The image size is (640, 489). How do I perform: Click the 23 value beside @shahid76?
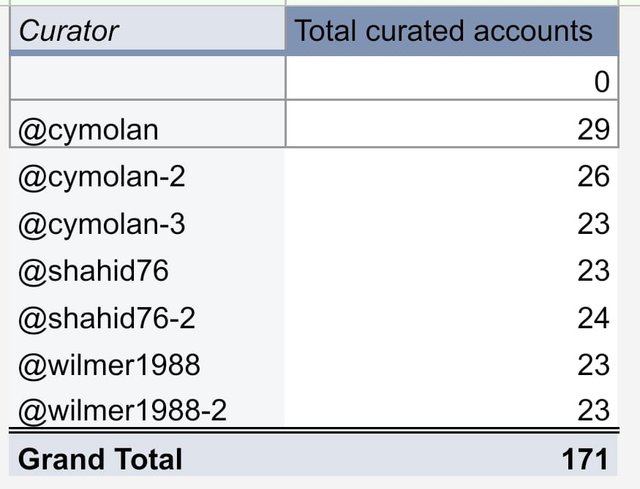452,271
